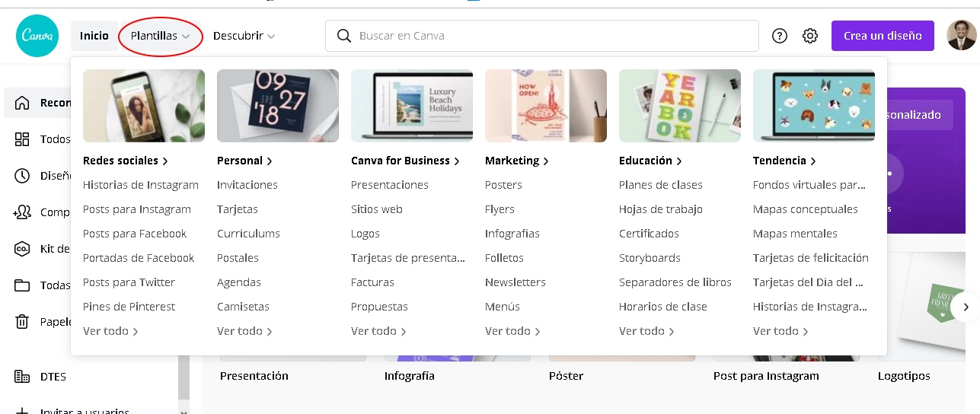Open the help question mark icon
Viewport: 980px width, 414px height.
click(779, 36)
